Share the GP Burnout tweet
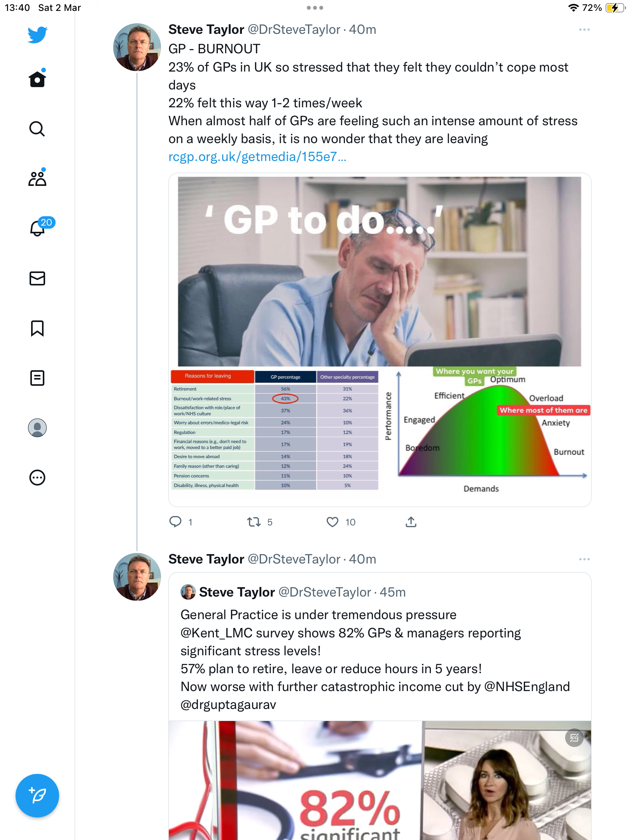Viewport: 630px width, 840px height. pyautogui.click(x=411, y=522)
